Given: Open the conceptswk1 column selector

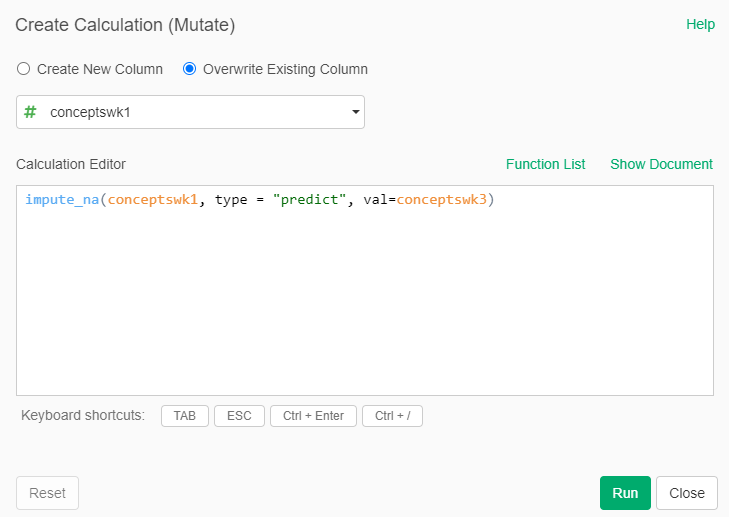Looking at the screenshot, I should pos(190,112).
